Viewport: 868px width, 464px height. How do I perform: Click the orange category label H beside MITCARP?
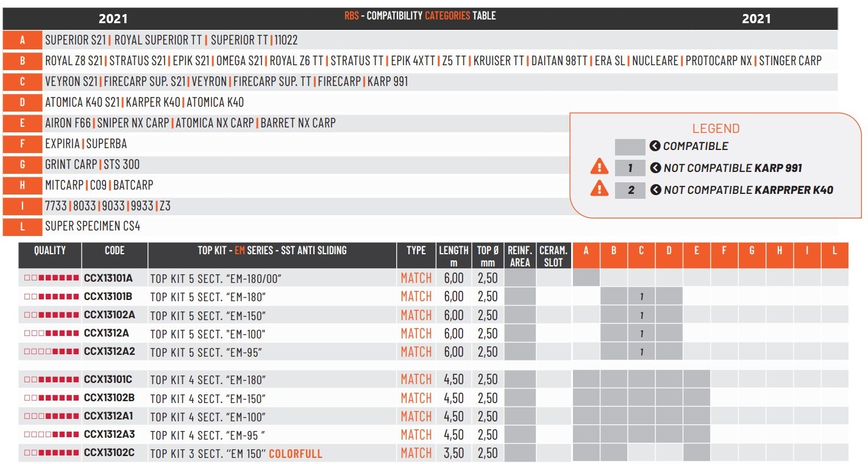click(23, 185)
